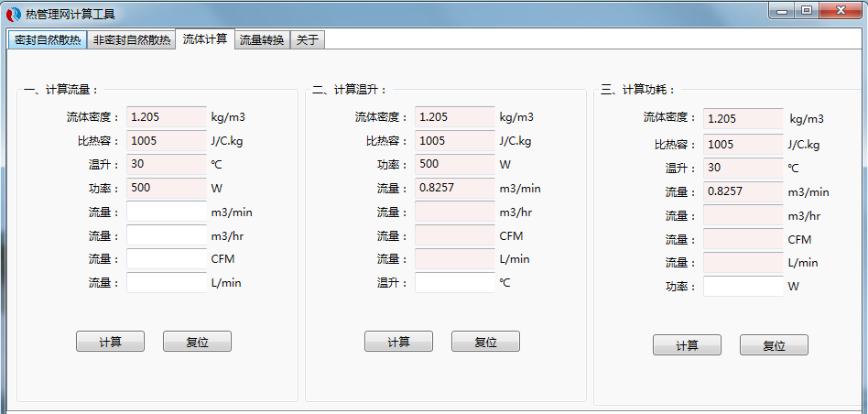Click 计算 button in 计算温升 section
The image size is (868, 414).
click(x=398, y=342)
